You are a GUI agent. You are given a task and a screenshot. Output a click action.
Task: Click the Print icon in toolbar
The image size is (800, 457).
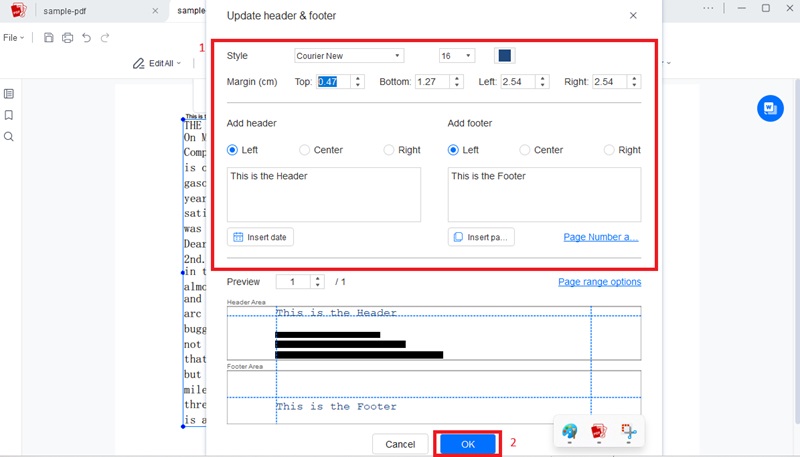point(67,37)
